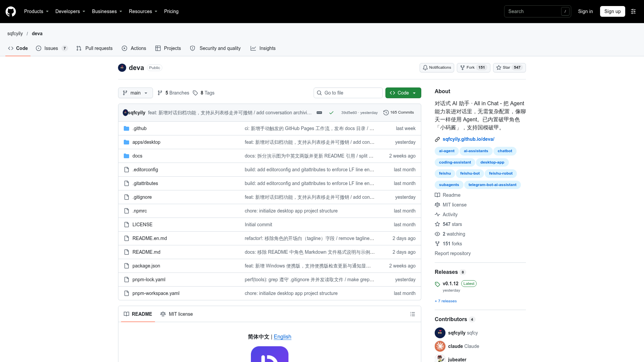This screenshot has height=362, width=644.
Task: Click the .github folder icon
Action: 126,128
